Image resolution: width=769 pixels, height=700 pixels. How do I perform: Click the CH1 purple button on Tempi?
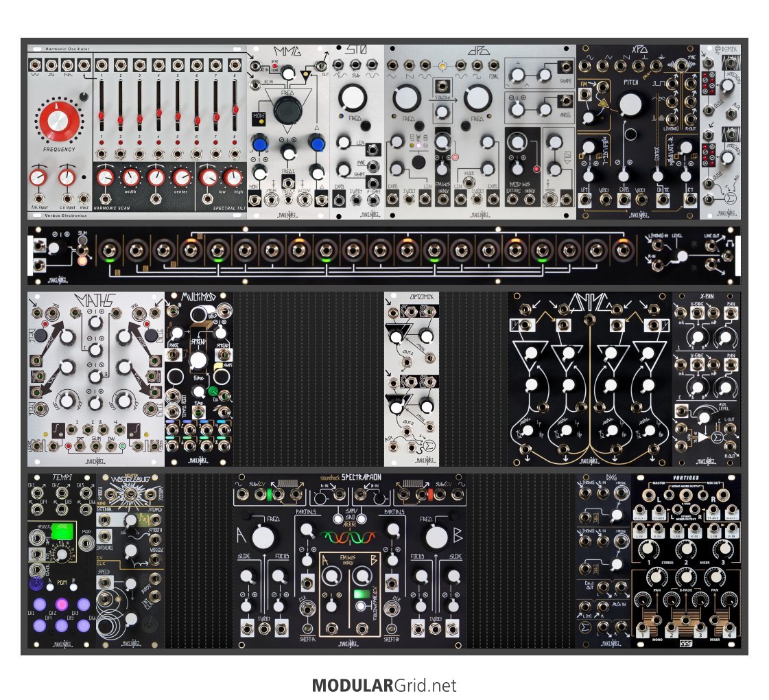coord(40,604)
